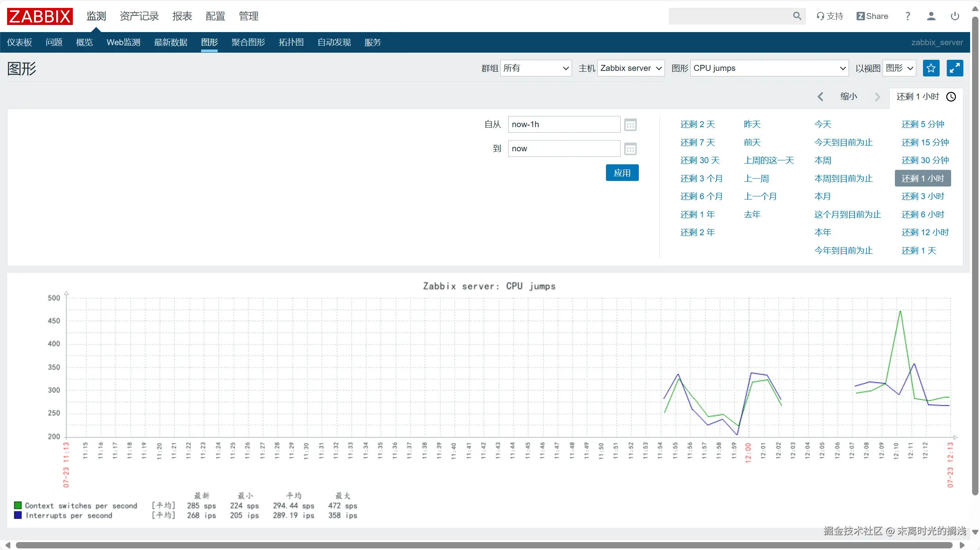
Task: Click the search magnifier icon
Action: coord(797,16)
